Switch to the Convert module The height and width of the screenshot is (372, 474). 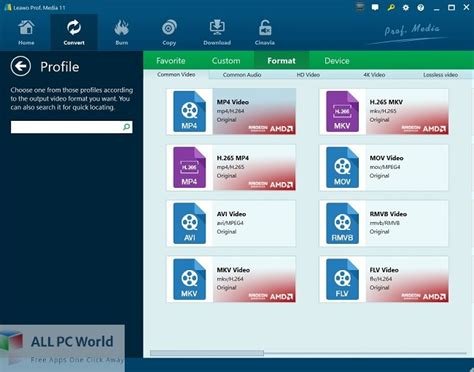(74, 33)
